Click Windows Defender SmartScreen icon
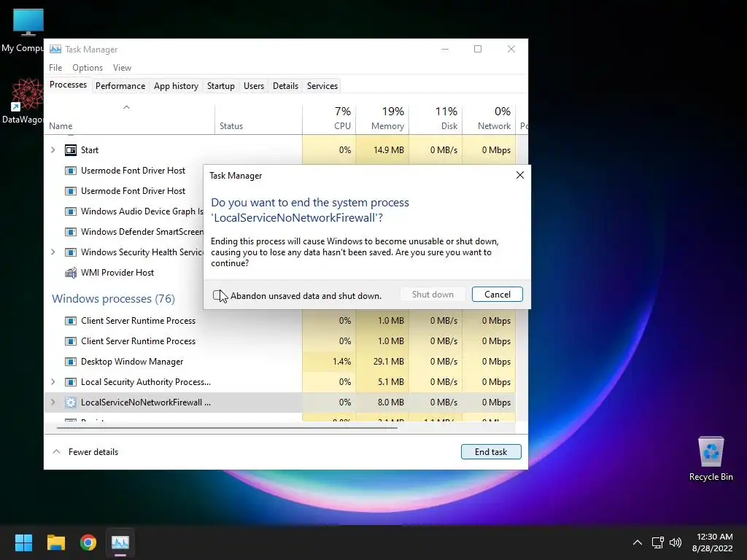The height and width of the screenshot is (560, 747). click(x=71, y=232)
